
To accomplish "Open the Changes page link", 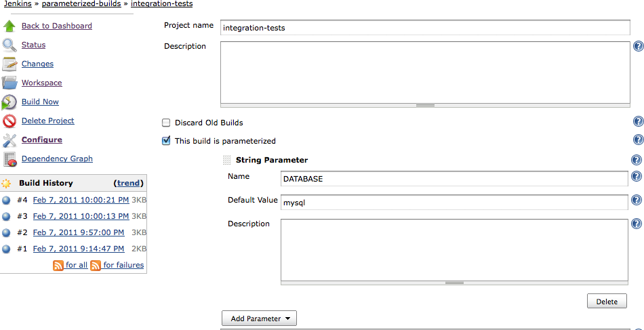I will pyautogui.click(x=37, y=64).
